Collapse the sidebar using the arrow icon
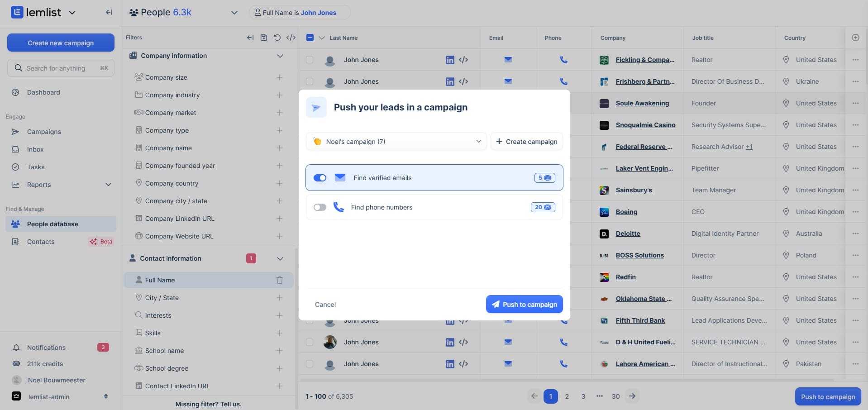868x410 pixels. point(109,12)
